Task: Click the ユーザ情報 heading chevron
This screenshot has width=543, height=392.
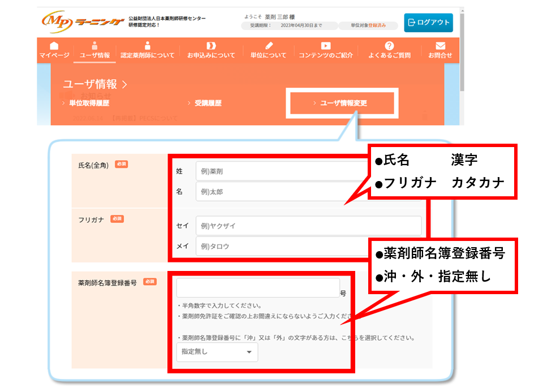Action: tap(124, 85)
